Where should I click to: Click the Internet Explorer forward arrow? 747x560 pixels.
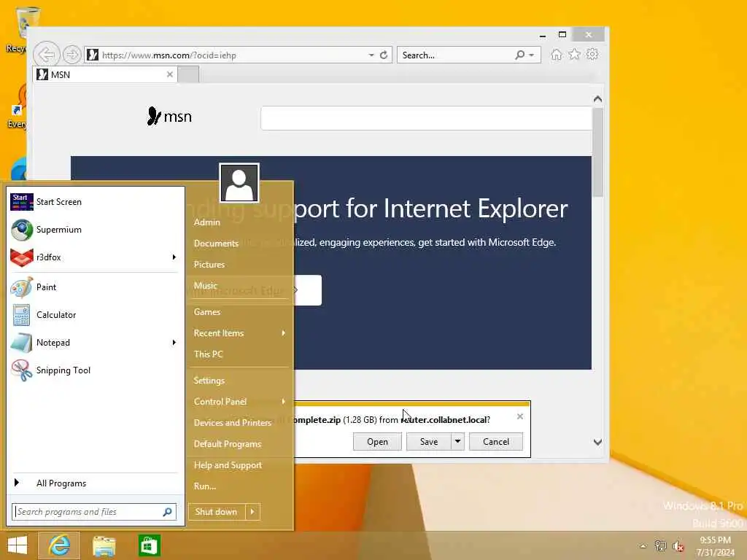72,55
